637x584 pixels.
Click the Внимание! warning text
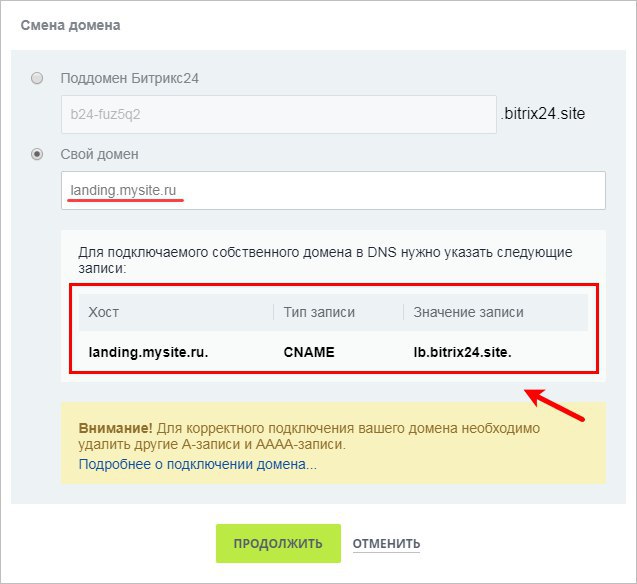[x=115, y=428]
